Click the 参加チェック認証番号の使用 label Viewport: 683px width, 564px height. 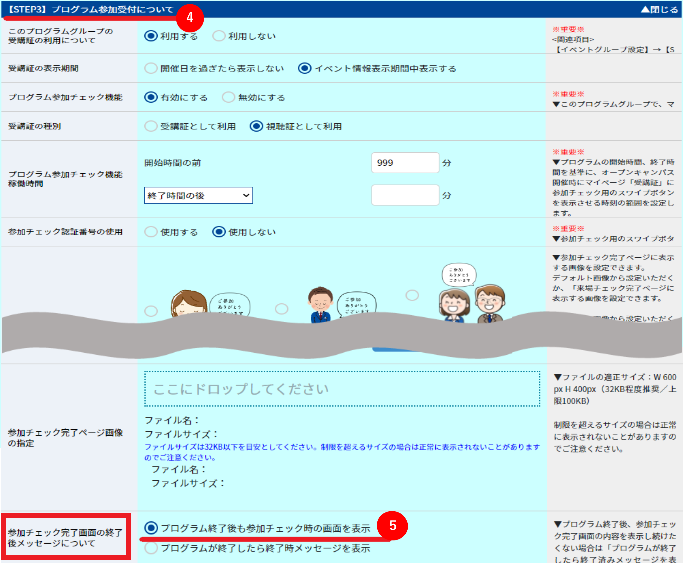[65, 232]
